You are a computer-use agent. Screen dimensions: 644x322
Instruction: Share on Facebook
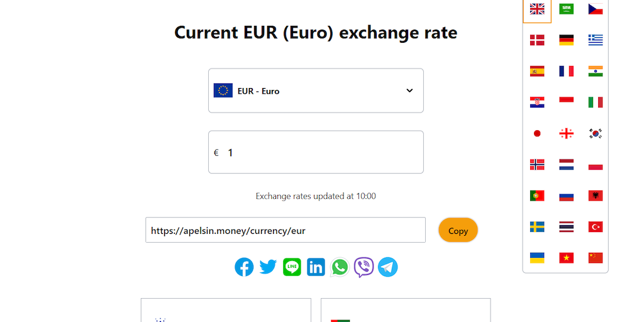pyautogui.click(x=244, y=267)
